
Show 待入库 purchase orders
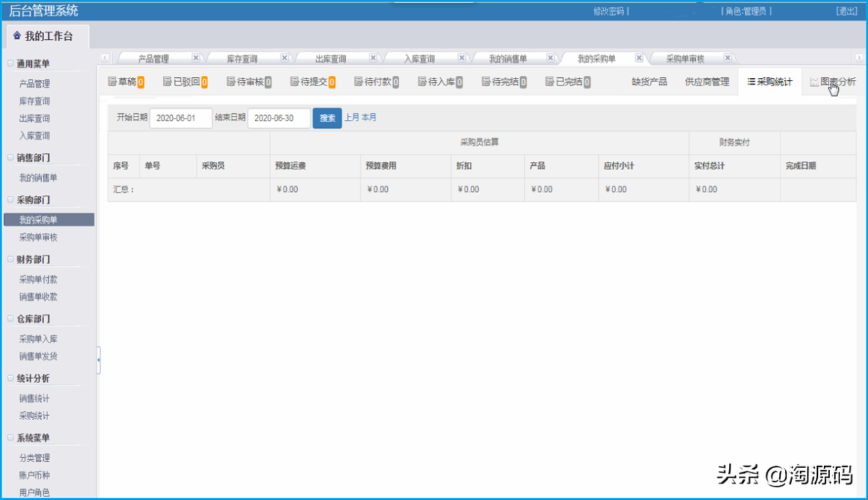[440, 82]
